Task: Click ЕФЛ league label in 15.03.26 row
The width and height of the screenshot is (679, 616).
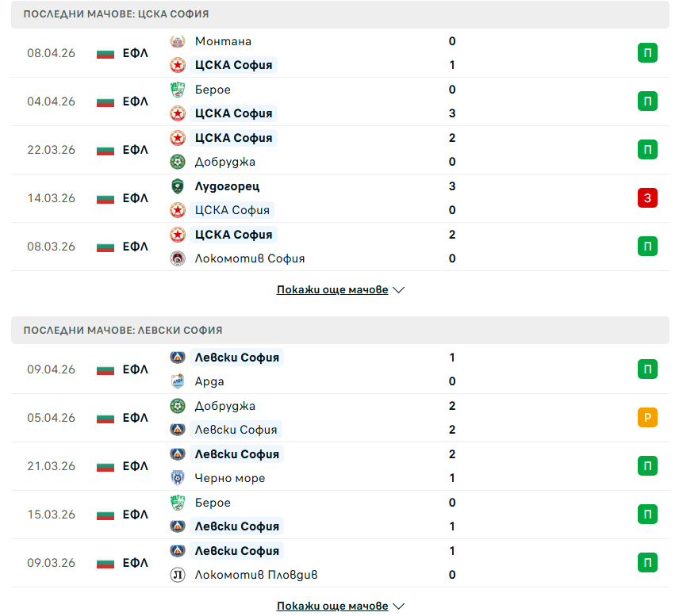Action: [135, 515]
